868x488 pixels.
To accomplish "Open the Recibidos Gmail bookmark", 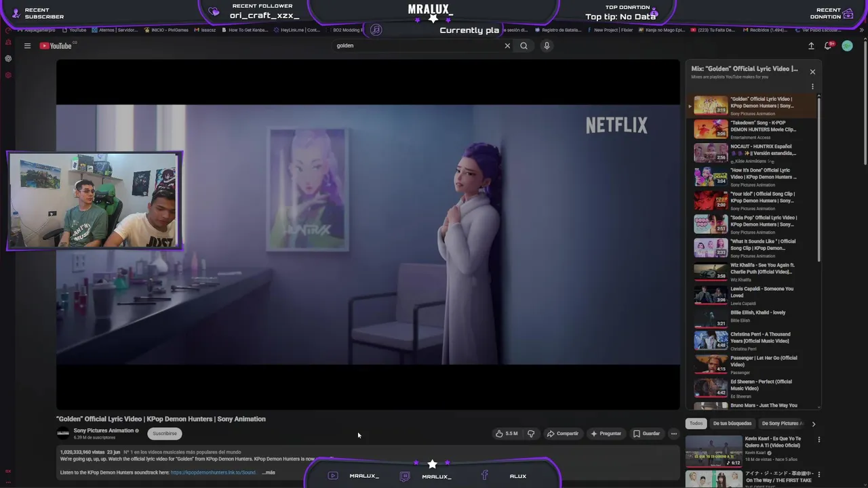I will pyautogui.click(x=764, y=30).
